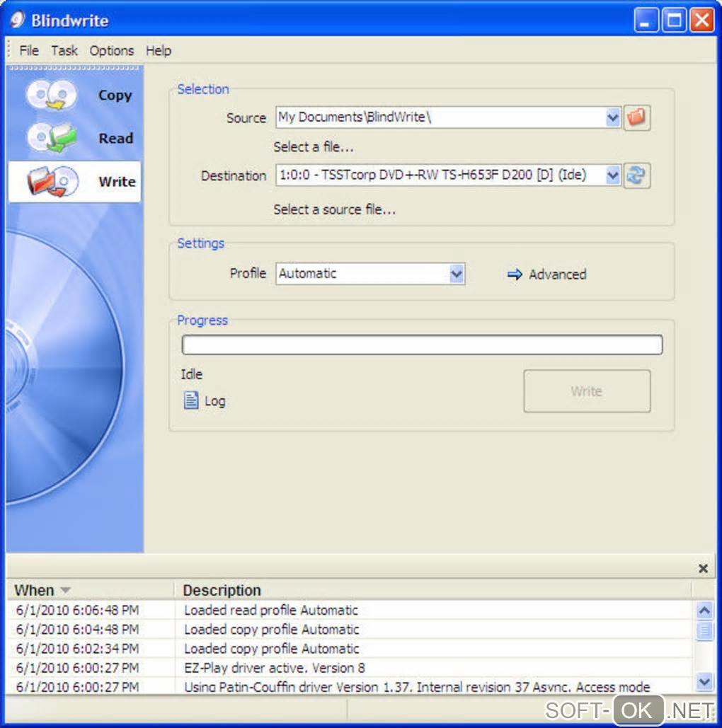The width and height of the screenshot is (722, 728).
Task: Select the Read task in sidebar
Action: point(74,138)
